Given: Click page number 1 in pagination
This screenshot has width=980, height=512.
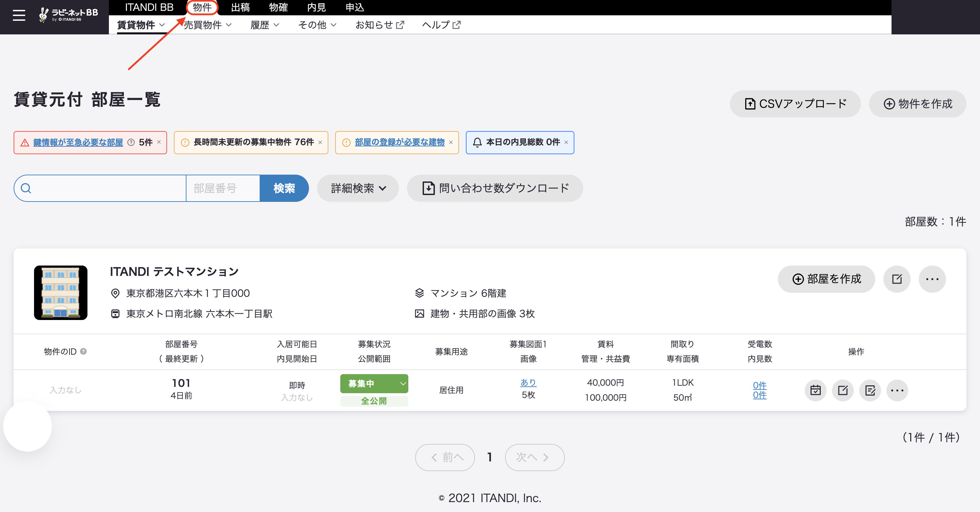Looking at the screenshot, I should tap(490, 457).
